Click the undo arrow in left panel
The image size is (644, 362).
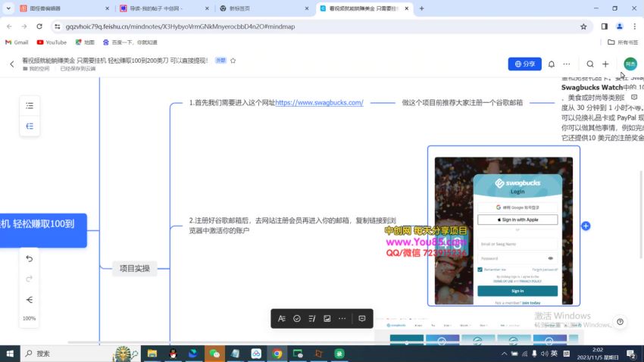coord(29,258)
